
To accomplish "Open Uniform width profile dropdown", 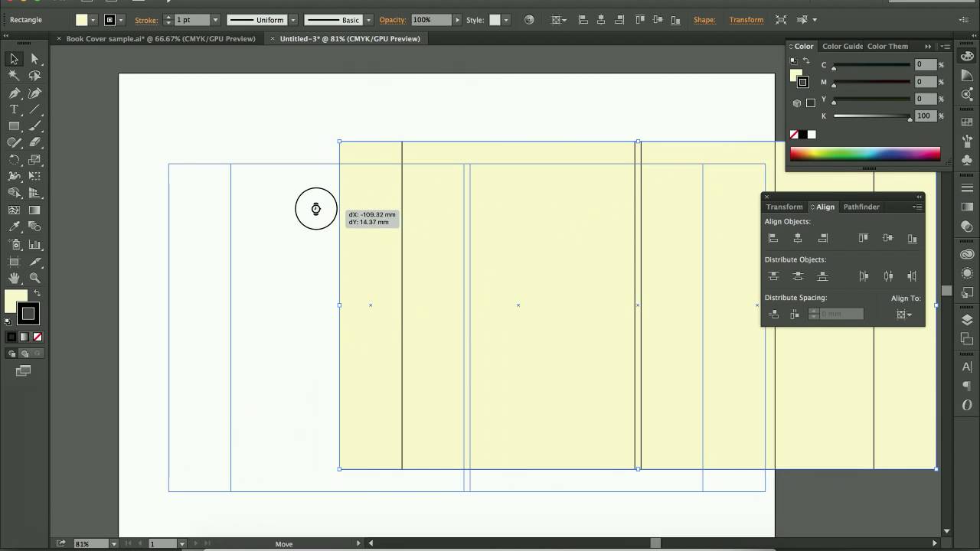I will coord(292,20).
